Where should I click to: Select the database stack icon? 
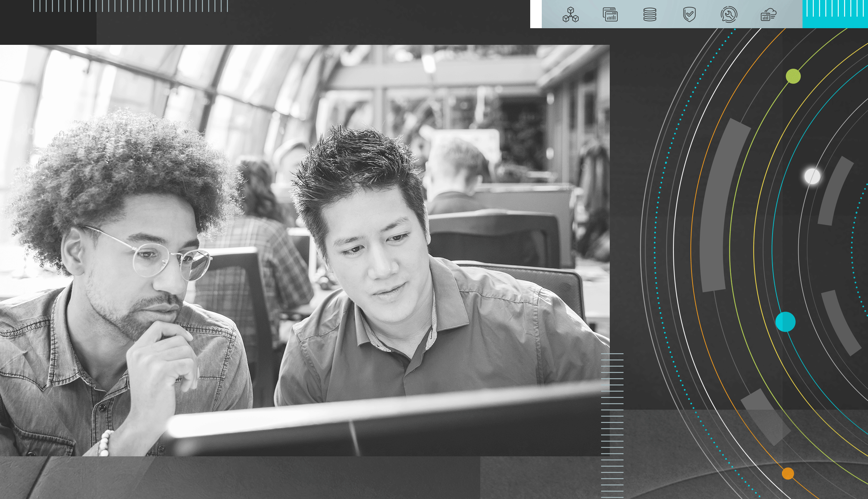click(x=650, y=15)
